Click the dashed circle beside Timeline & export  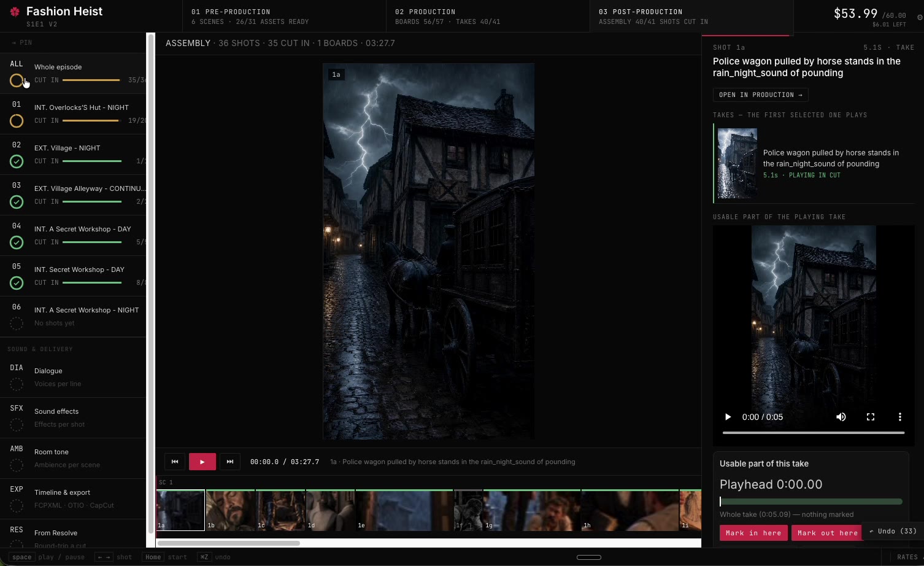click(x=17, y=506)
